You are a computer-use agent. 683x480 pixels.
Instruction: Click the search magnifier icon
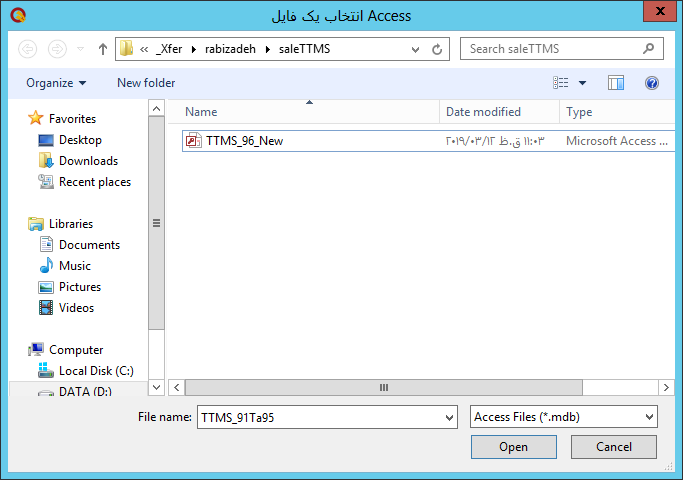coord(649,48)
